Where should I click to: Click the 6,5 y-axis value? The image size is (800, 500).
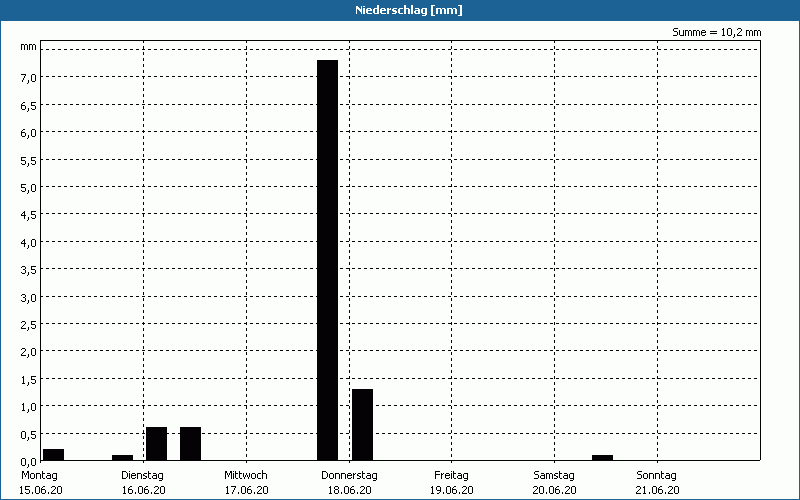click(x=29, y=105)
